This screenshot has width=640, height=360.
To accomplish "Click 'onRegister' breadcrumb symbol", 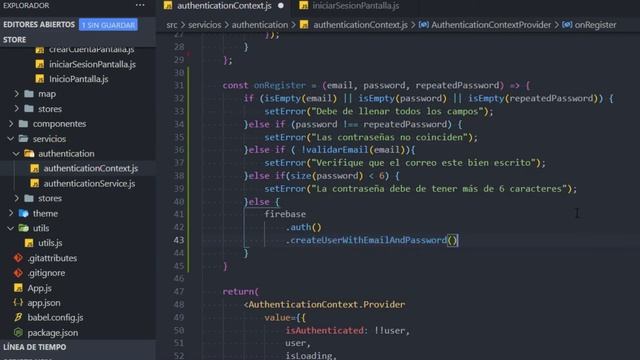I will pyautogui.click(x=596, y=25).
